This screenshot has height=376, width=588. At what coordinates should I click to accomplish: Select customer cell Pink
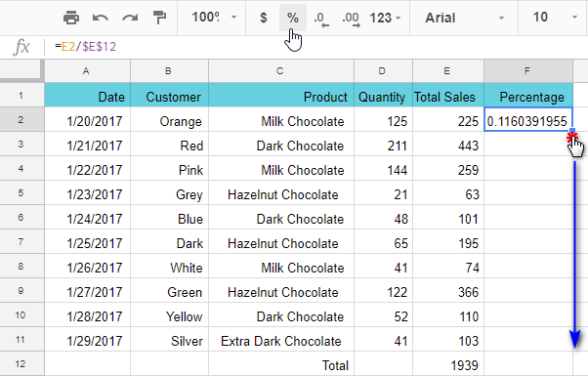(169, 168)
